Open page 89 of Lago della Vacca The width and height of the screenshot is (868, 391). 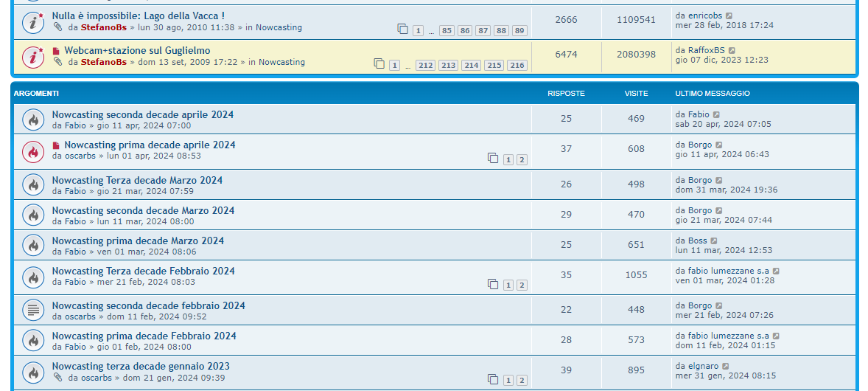pyautogui.click(x=519, y=30)
